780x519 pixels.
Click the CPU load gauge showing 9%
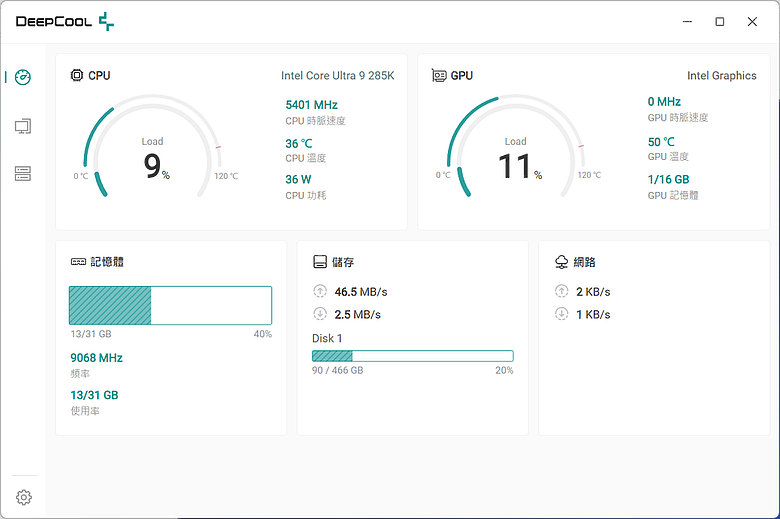pos(152,146)
